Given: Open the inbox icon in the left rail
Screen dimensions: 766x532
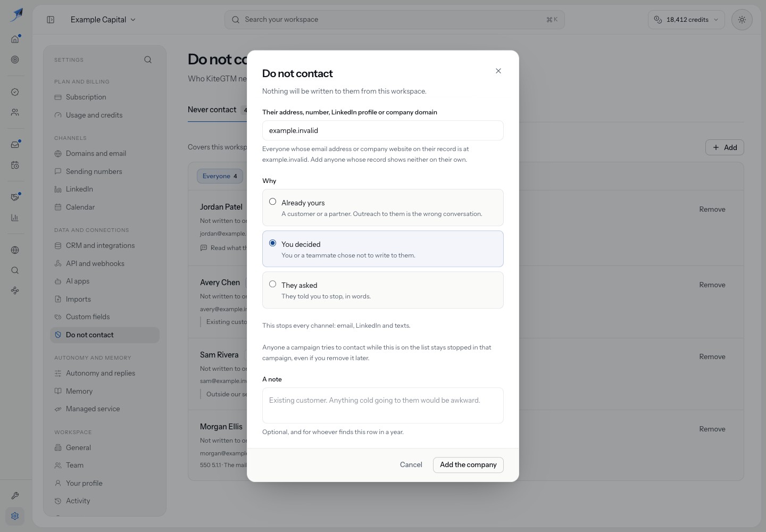Looking at the screenshot, I should pos(15,144).
